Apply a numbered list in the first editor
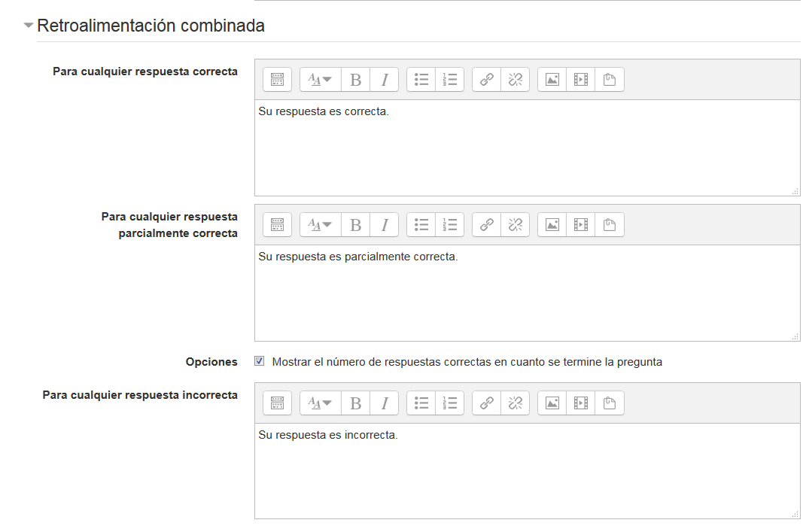803x532 pixels. [x=449, y=79]
